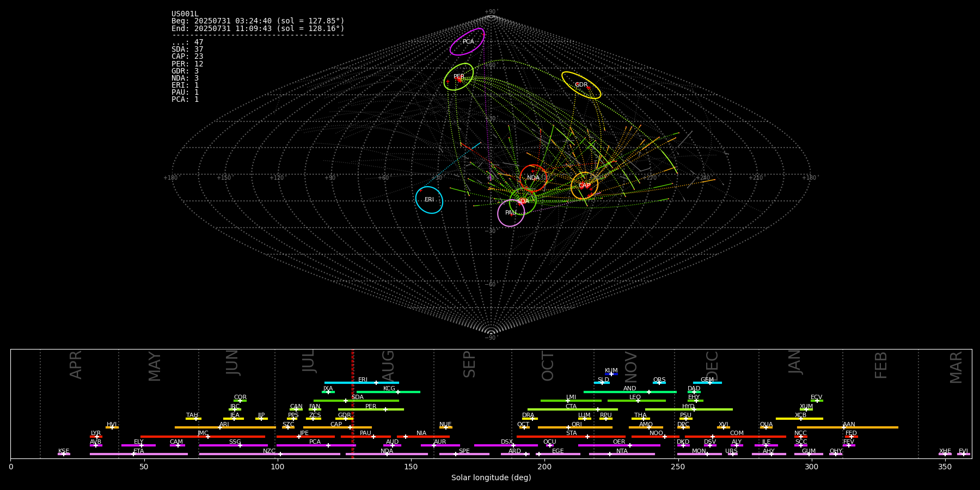
Task: Click the STA shower bar in the timeline
Action: (x=571, y=437)
